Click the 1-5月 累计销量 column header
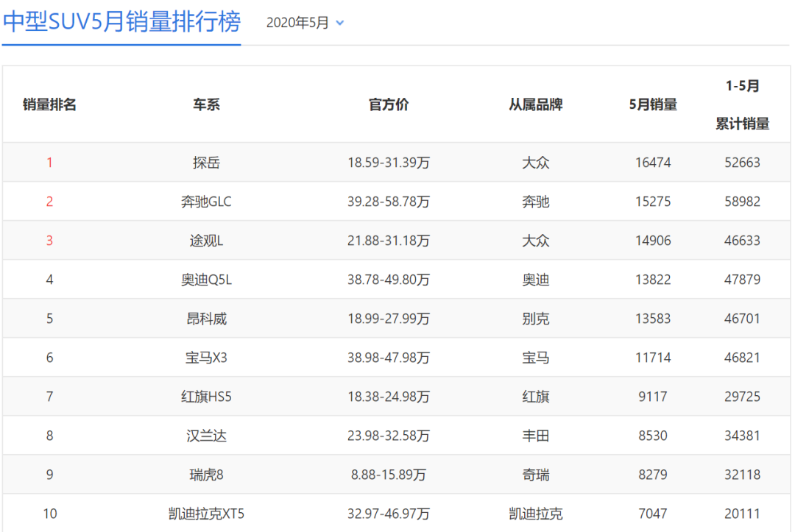795x532 pixels. [742, 105]
